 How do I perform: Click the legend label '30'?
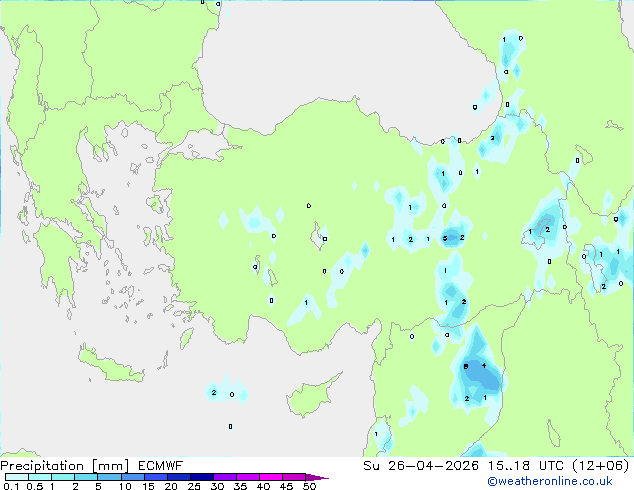(x=217, y=486)
